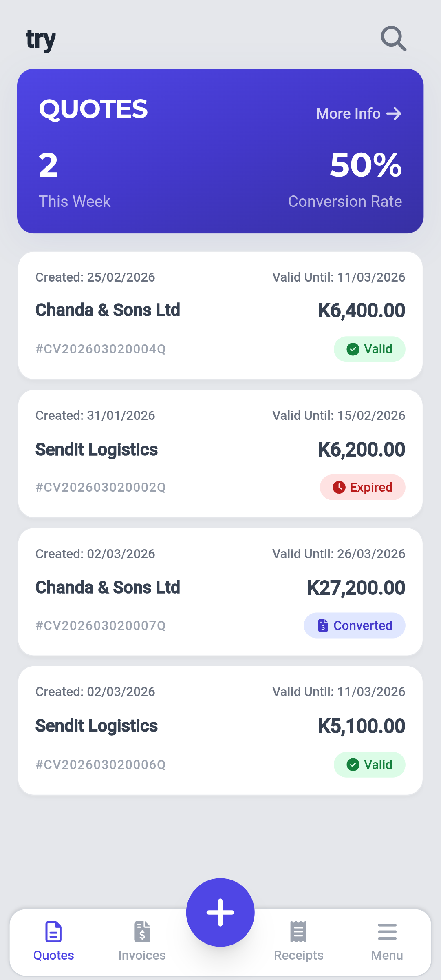This screenshot has height=980, width=441.
Task: Select the K27,200.00 Chanda & Sons quote
Action: 220,592
